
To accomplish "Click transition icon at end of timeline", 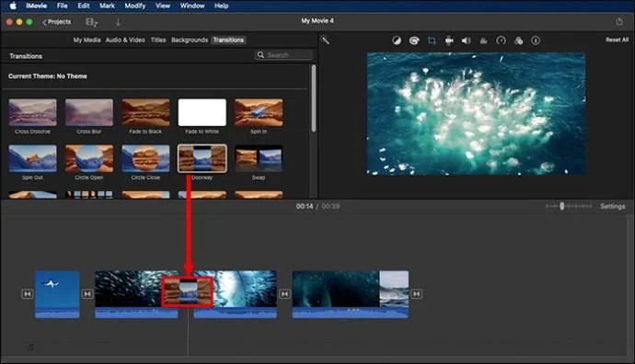I will coord(416,293).
